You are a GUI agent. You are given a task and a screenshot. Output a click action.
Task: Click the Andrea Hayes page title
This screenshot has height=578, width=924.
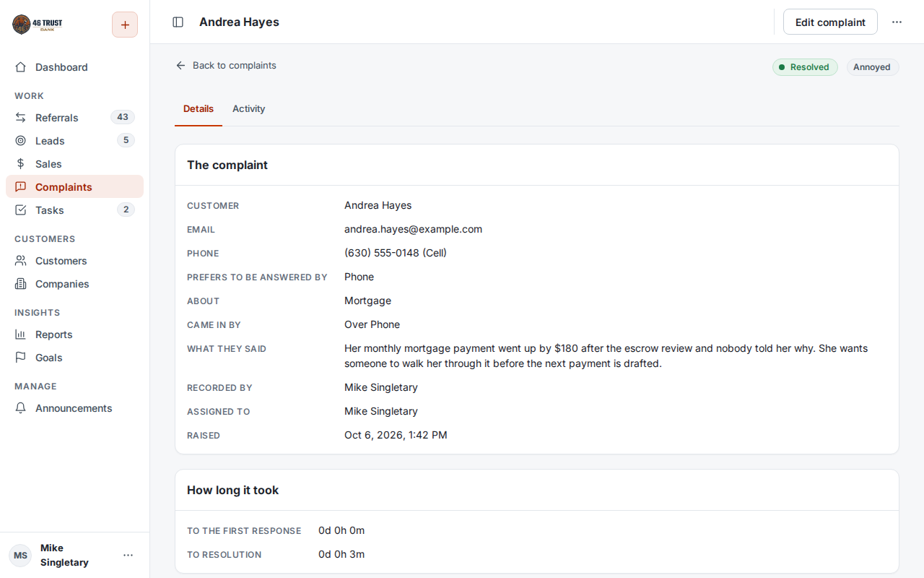point(239,22)
